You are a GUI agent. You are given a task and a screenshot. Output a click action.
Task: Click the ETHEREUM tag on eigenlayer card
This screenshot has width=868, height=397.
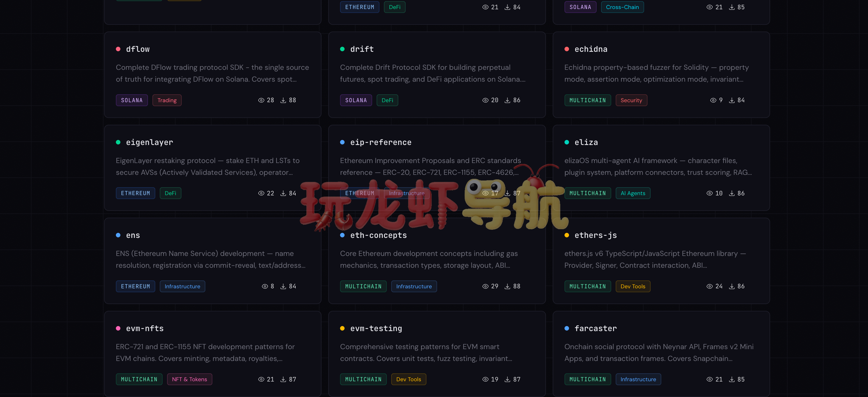(x=136, y=193)
